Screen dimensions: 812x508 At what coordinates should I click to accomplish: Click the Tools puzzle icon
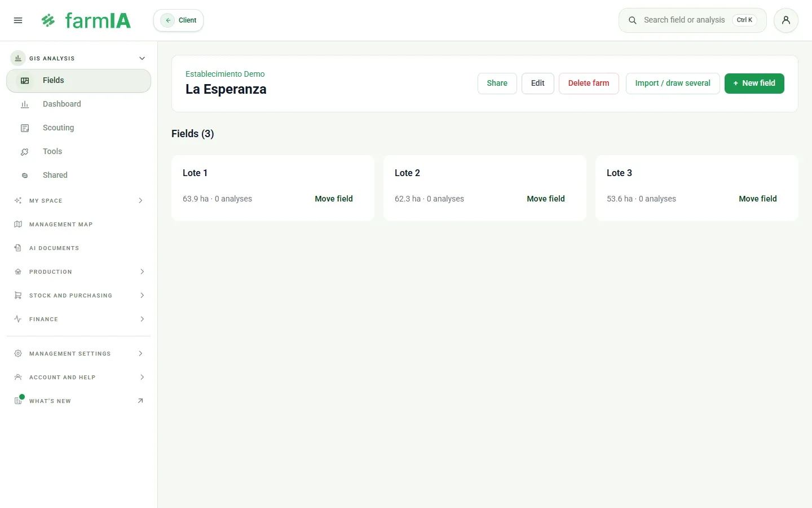[25, 152]
